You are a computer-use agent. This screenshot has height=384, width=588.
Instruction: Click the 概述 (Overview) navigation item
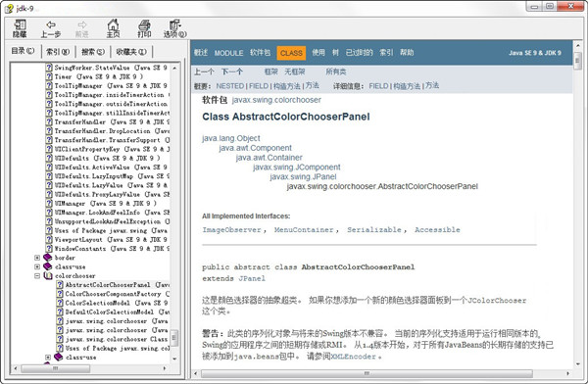[201, 53]
